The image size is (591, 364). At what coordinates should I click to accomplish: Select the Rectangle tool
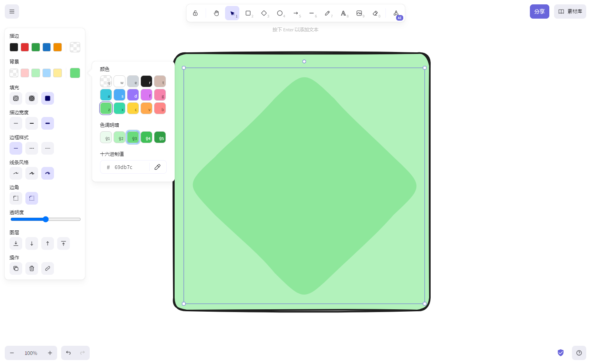[x=248, y=13]
